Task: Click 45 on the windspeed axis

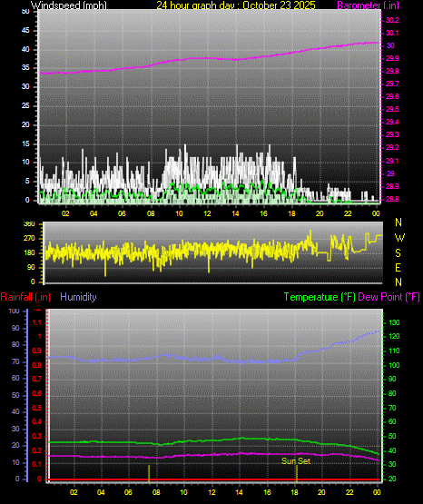Action: (25, 31)
